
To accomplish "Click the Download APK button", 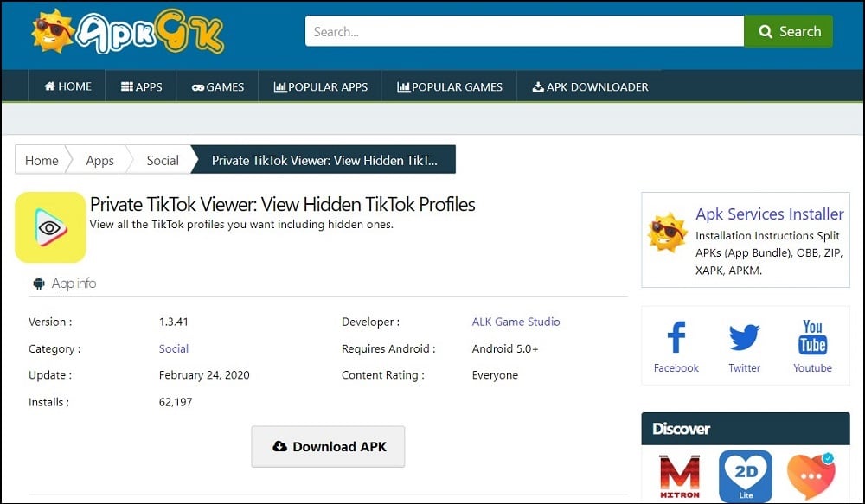I will 328,446.
